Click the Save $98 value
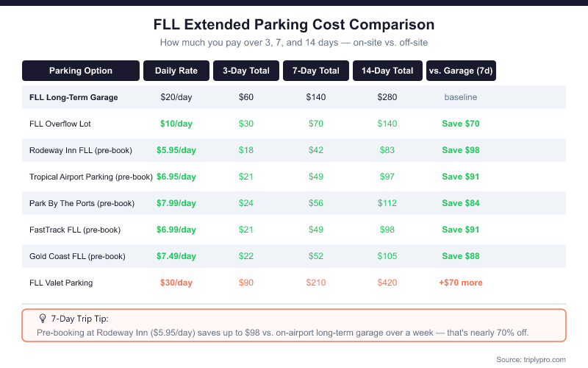588x368 pixels. tap(461, 150)
